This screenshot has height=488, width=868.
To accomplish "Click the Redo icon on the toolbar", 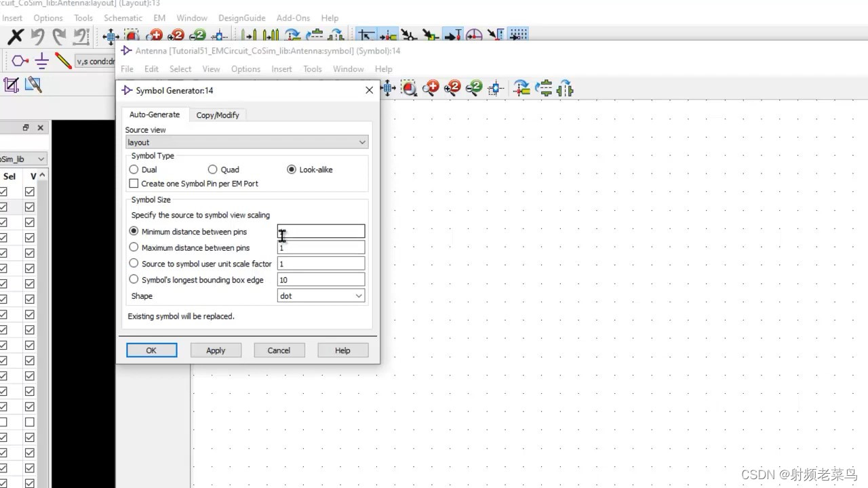I will click(59, 35).
